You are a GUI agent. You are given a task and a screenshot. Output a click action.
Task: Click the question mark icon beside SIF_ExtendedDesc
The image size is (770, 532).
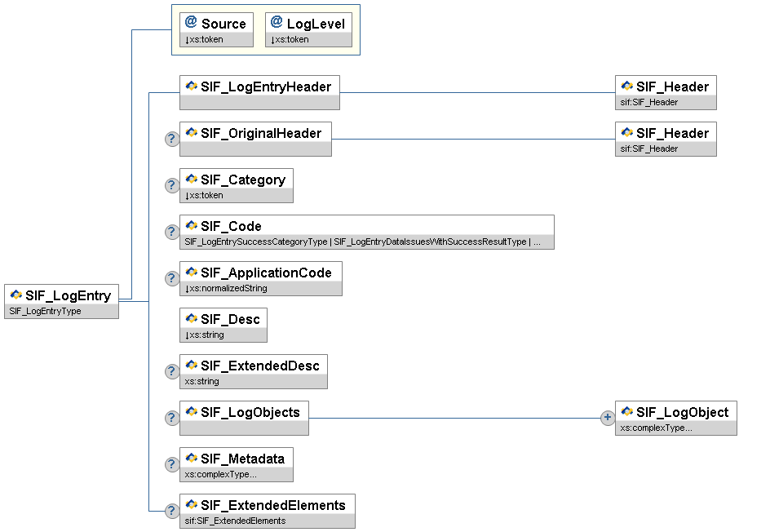coord(171,371)
